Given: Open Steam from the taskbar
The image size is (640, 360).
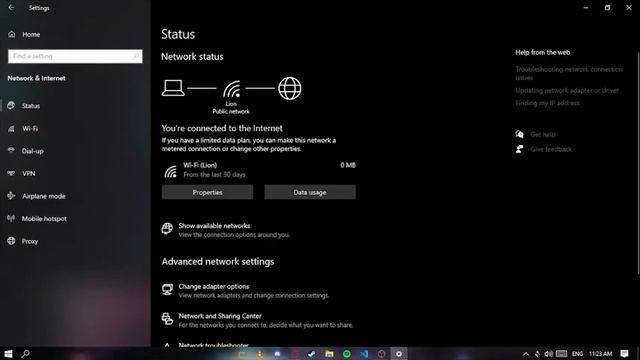Looking at the screenshot, I should coord(311,354).
